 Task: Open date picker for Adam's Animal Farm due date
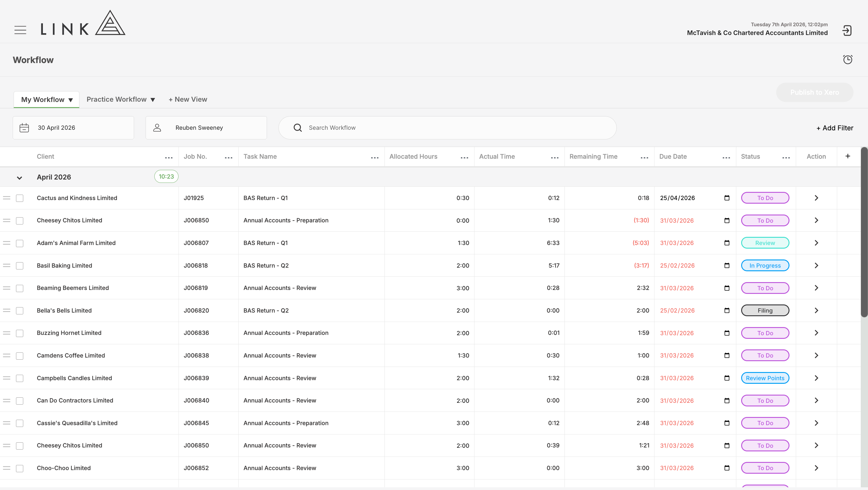[x=727, y=243]
